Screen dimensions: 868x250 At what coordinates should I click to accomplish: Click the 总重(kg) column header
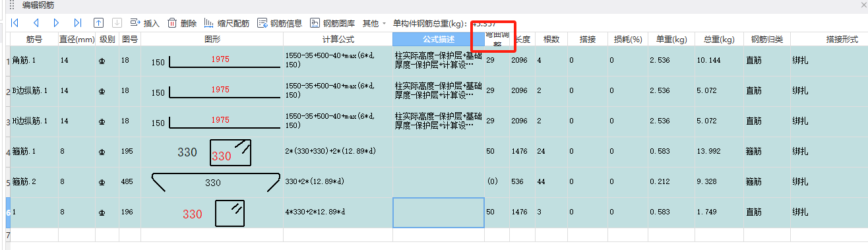pyautogui.click(x=719, y=39)
